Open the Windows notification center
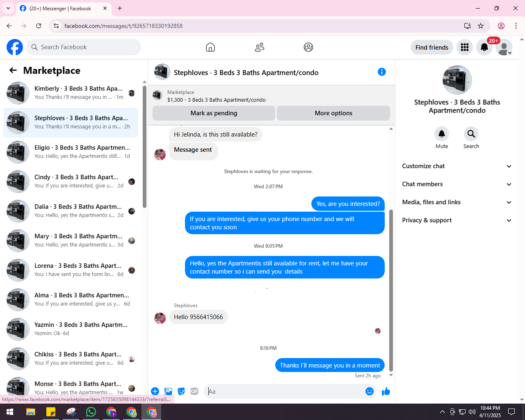 tap(511, 412)
